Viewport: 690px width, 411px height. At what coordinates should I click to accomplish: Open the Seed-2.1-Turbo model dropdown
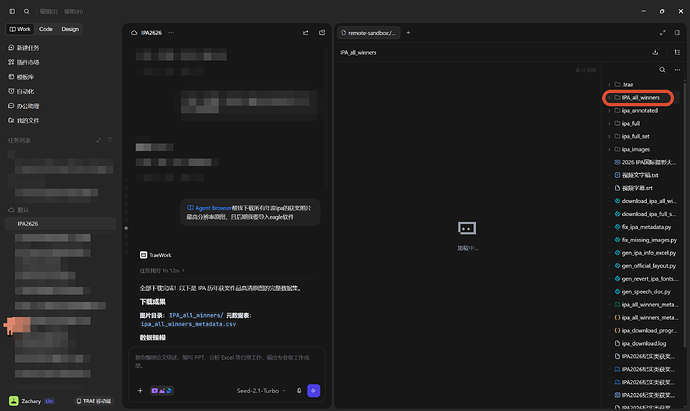(261, 391)
